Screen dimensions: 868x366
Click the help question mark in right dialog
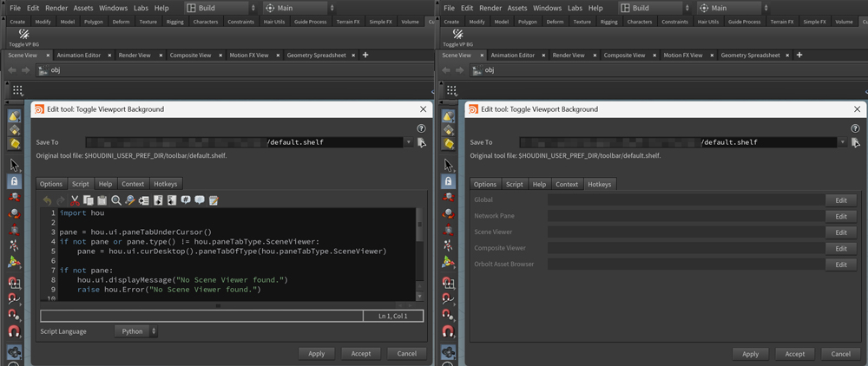click(855, 128)
